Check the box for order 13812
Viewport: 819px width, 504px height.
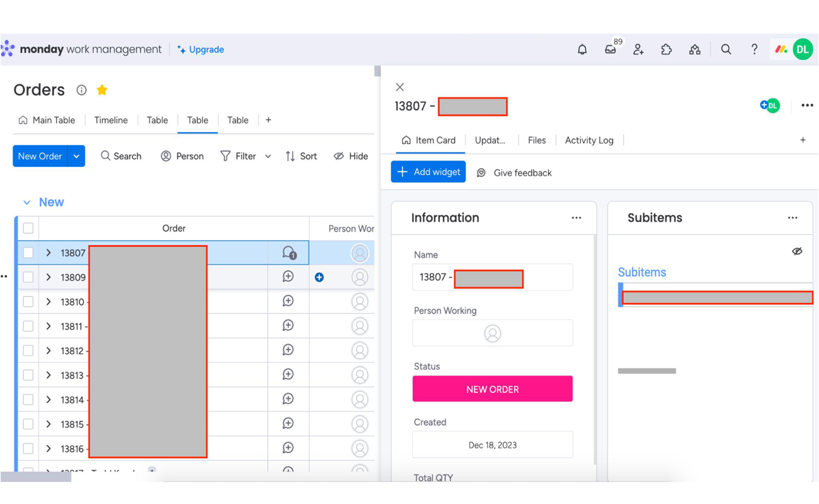(x=28, y=351)
